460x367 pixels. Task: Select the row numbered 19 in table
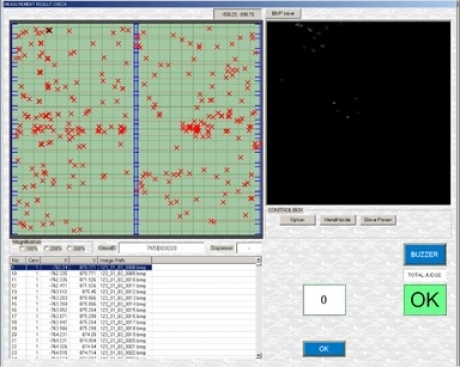click(x=81, y=328)
